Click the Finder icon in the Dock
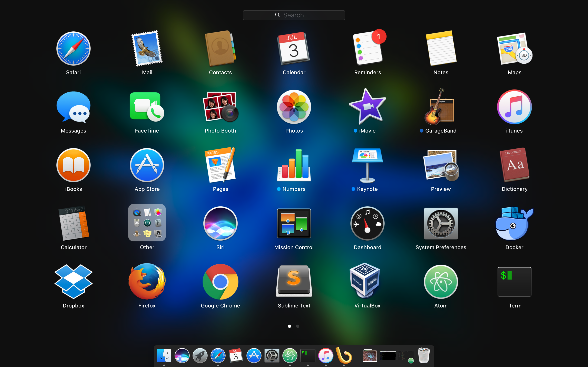Viewport: 588px width, 367px height. point(164,356)
